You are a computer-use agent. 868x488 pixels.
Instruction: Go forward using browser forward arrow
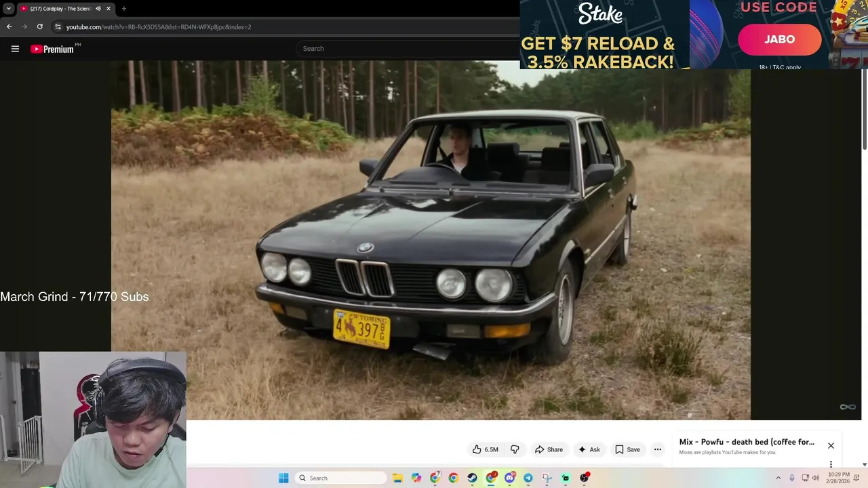(24, 27)
